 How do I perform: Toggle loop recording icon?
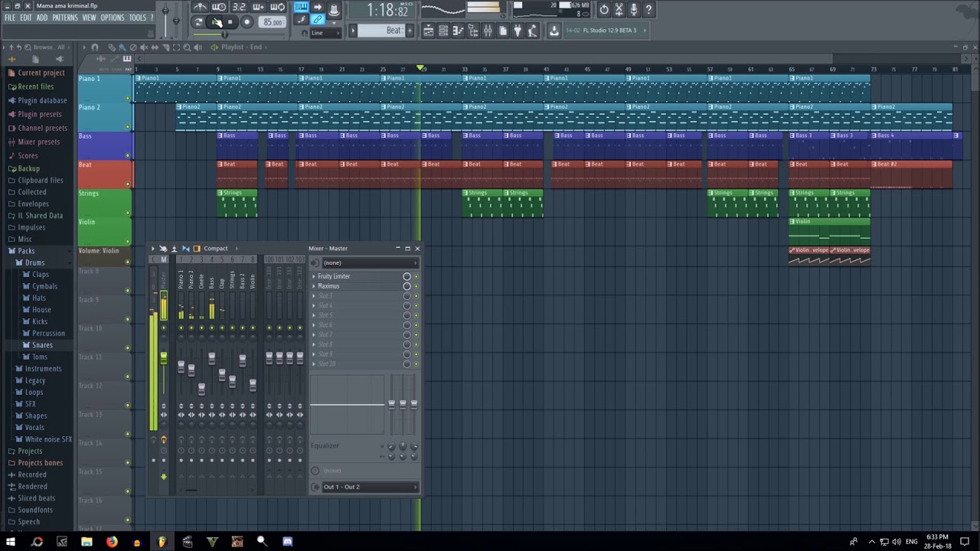[277, 8]
